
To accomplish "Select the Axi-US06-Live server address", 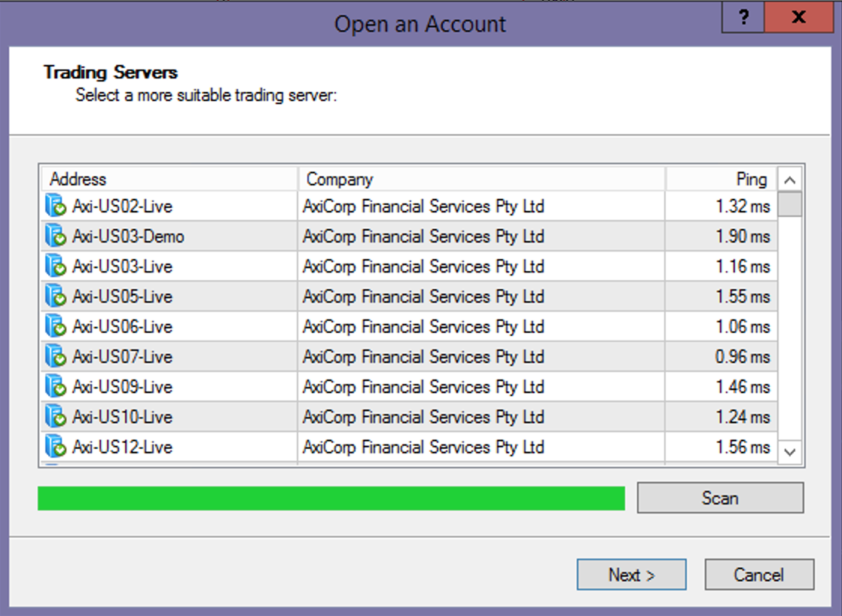I will 123,327.
